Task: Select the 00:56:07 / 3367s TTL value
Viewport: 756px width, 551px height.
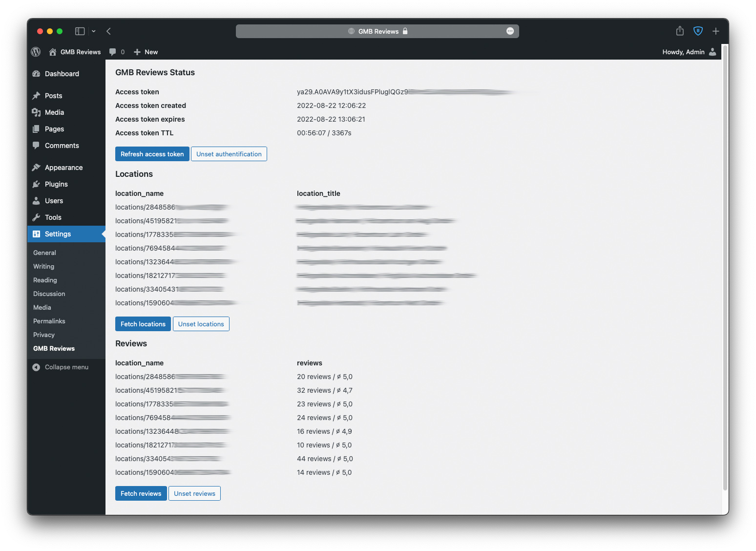Action: click(324, 133)
